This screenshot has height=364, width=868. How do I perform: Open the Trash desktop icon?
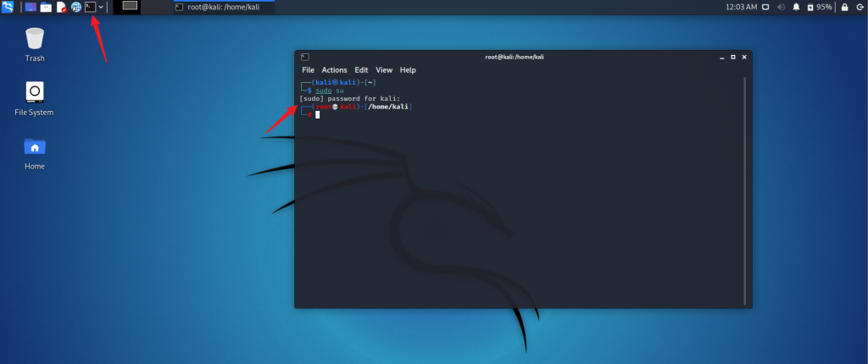pyautogui.click(x=34, y=45)
